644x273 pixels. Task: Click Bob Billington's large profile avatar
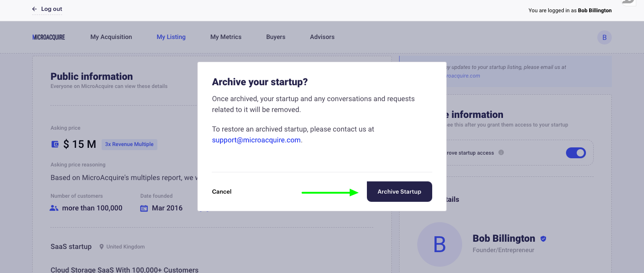click(x=439, y=244)
